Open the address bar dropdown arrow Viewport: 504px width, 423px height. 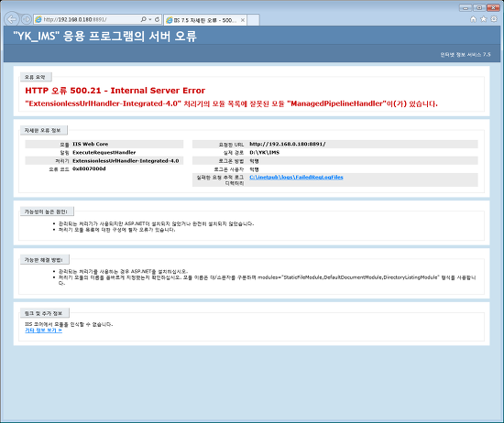point(150,19)
